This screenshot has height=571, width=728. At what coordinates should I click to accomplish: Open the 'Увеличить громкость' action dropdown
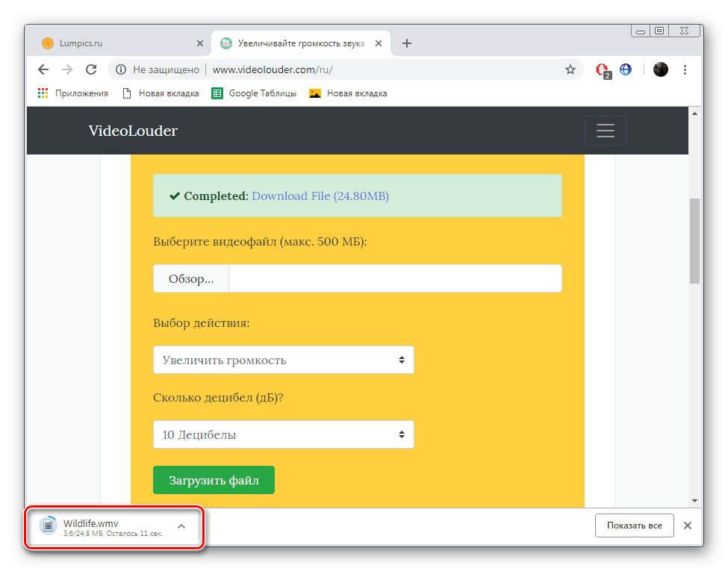coord(283,360)
